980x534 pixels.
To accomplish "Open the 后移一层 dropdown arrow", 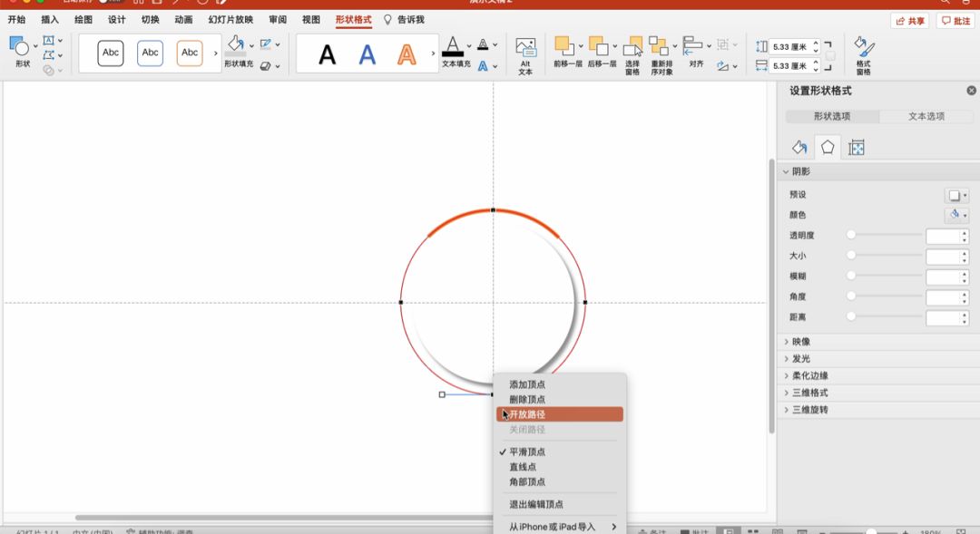I will 615,46.
